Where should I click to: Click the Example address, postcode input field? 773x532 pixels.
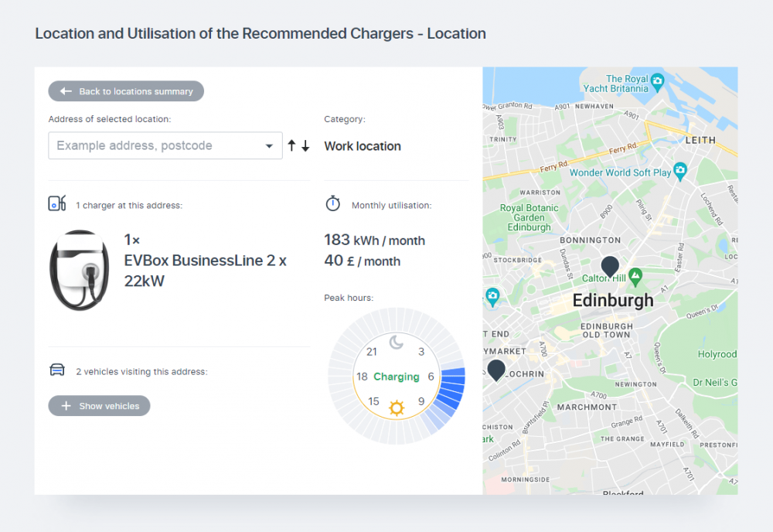coord(155,145)
